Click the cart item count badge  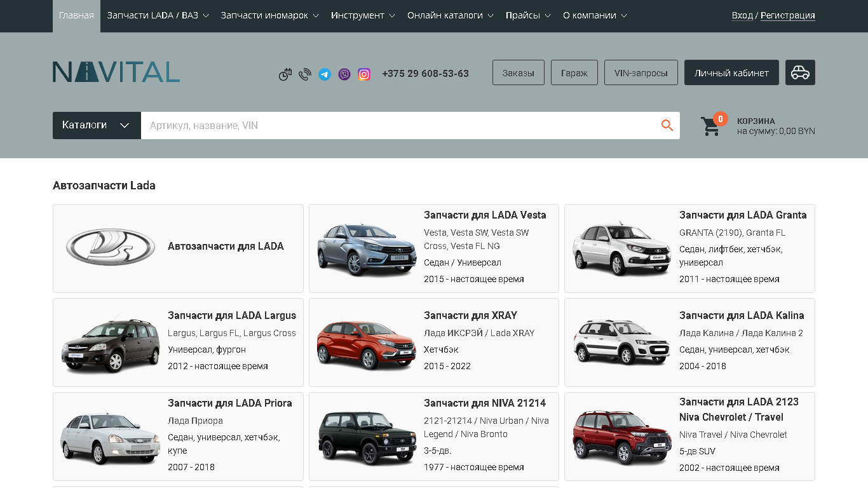tap(720, 119)
